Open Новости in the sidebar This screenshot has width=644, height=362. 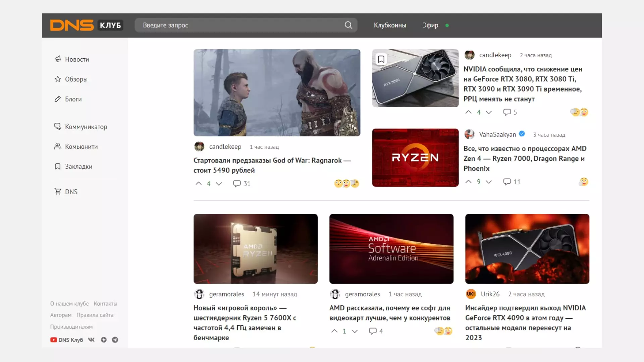pyautogui.click(x=77, y=59)
